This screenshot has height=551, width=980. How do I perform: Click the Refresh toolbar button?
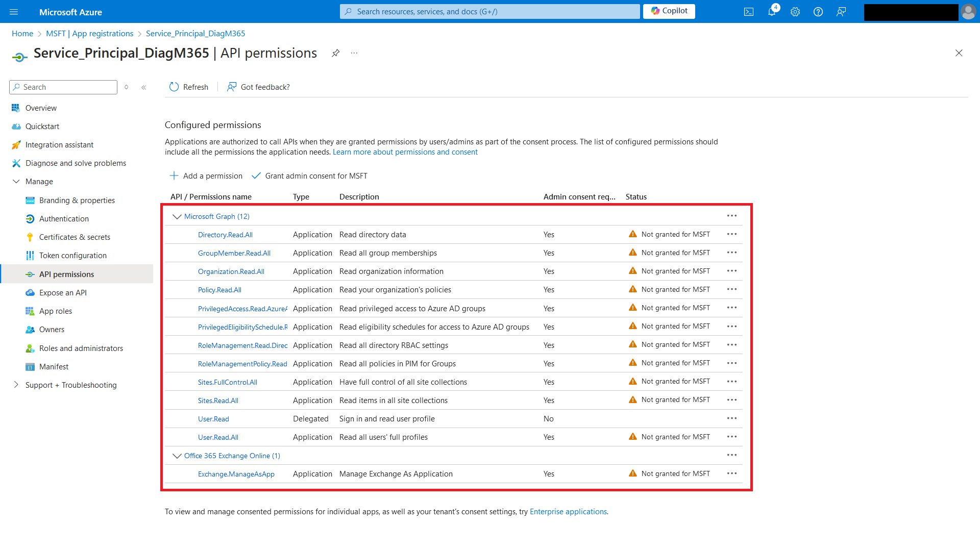click(189, 87)
